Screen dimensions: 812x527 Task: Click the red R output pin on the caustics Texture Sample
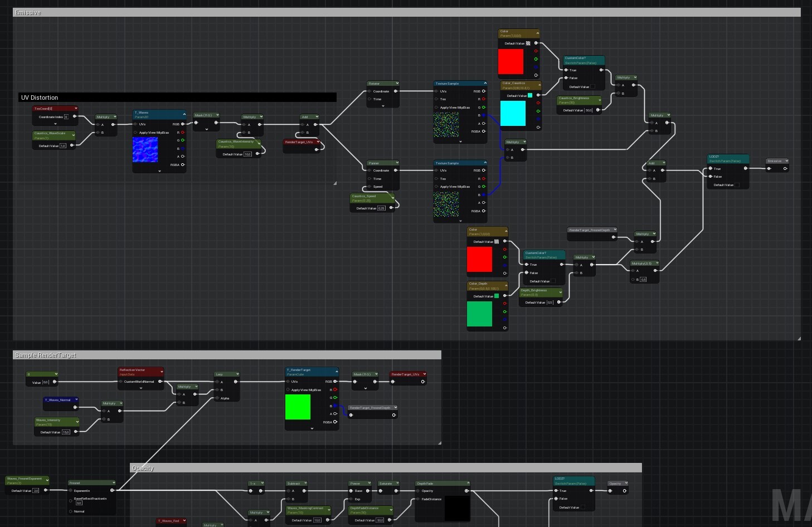click(x=484, y=99)
